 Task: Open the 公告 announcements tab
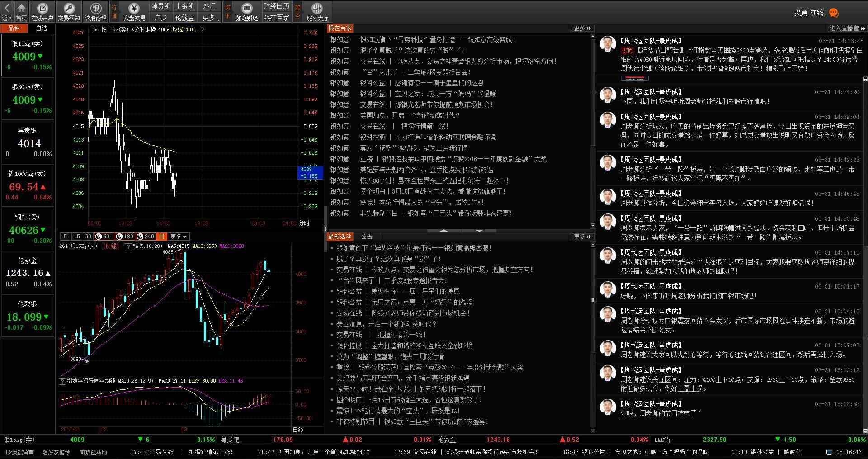pyautogui.click(x=366, y=237)
